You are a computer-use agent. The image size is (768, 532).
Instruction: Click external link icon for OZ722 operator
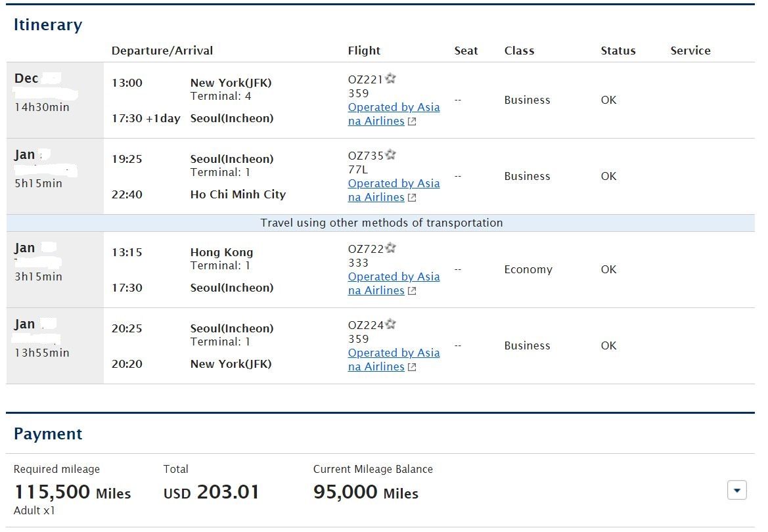point(412,291)
